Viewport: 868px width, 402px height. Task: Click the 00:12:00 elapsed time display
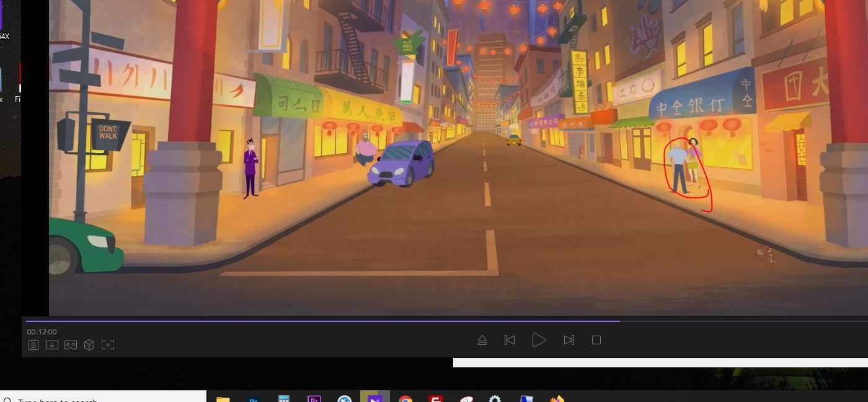tap(42, 332)
